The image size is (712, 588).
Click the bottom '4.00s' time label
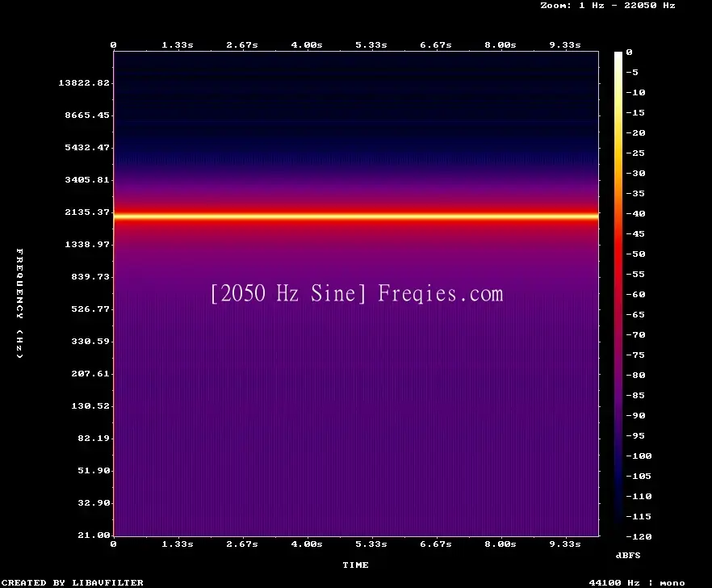click(307, 544)
